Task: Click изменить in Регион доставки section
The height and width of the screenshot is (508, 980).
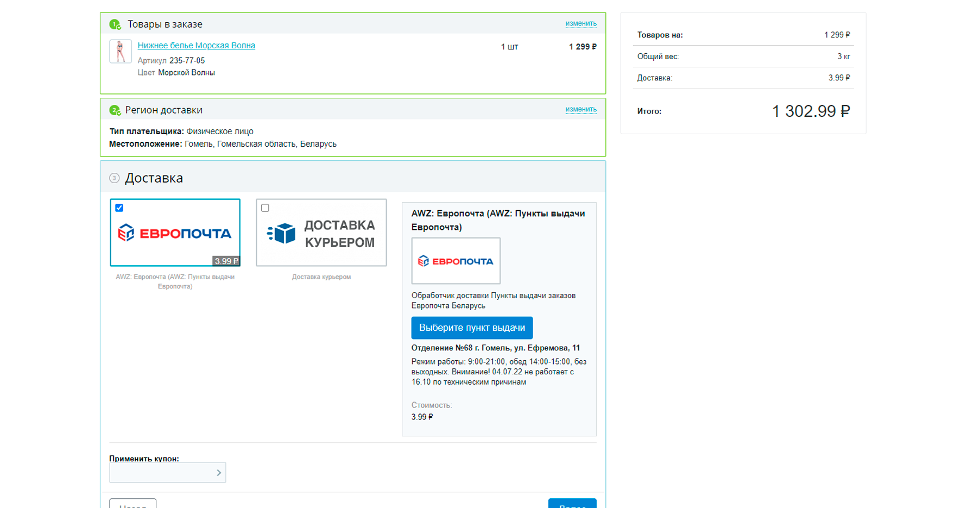Action: (581, 109)
